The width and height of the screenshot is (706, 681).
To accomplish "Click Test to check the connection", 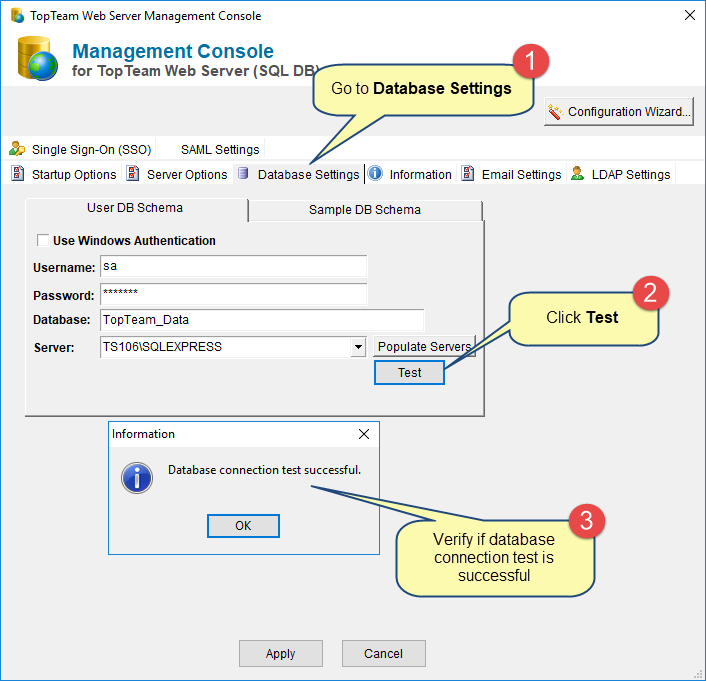I will tap(409, 372).
